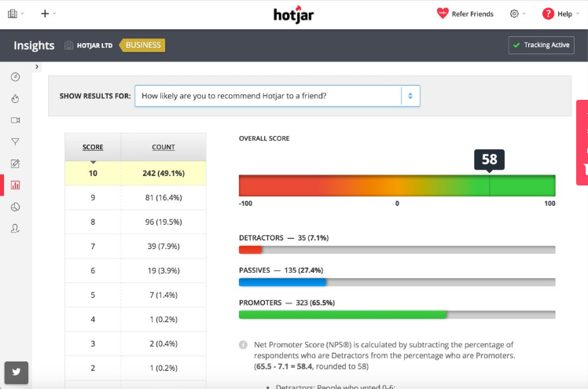Image resolution: width=588 pixels, height=389 pixels.
Task: Click the 58 score marker on the gauge
Action: pos(490,160)
